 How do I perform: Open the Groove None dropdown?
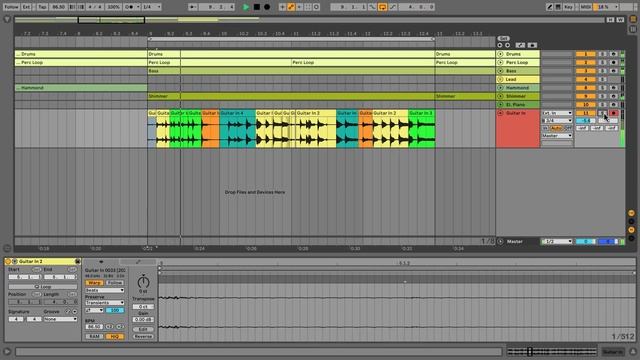[60, 319]
